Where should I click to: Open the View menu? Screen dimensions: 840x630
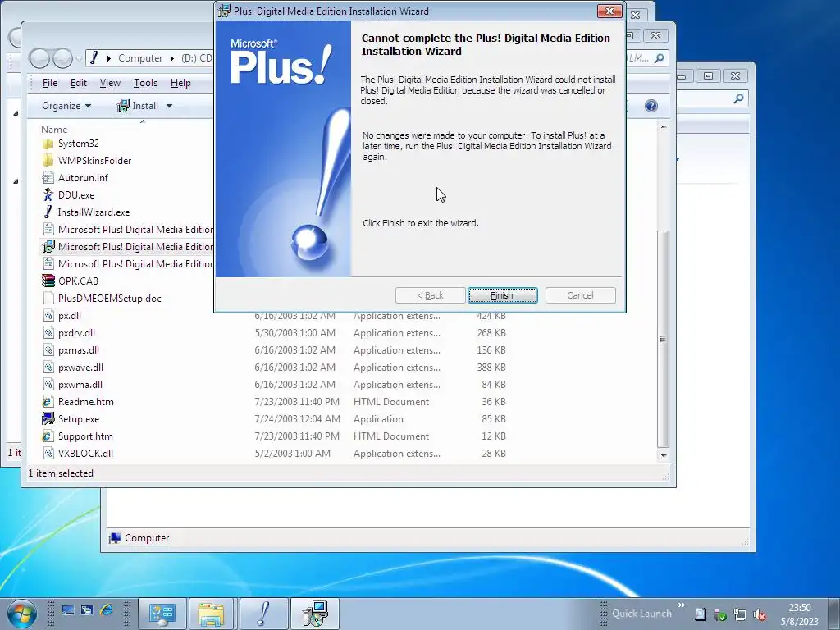pyautogui.click(x=110, y=83)
